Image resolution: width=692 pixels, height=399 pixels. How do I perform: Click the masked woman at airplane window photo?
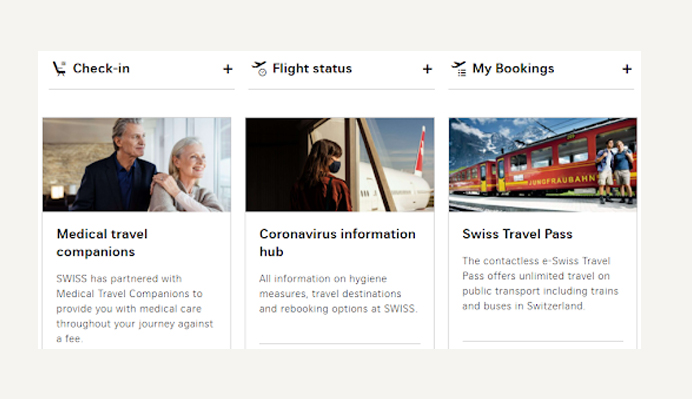(x=340, y=165)
